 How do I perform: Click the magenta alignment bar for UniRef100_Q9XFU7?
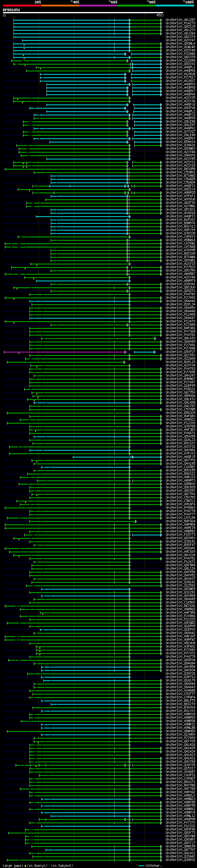point(65,352)
